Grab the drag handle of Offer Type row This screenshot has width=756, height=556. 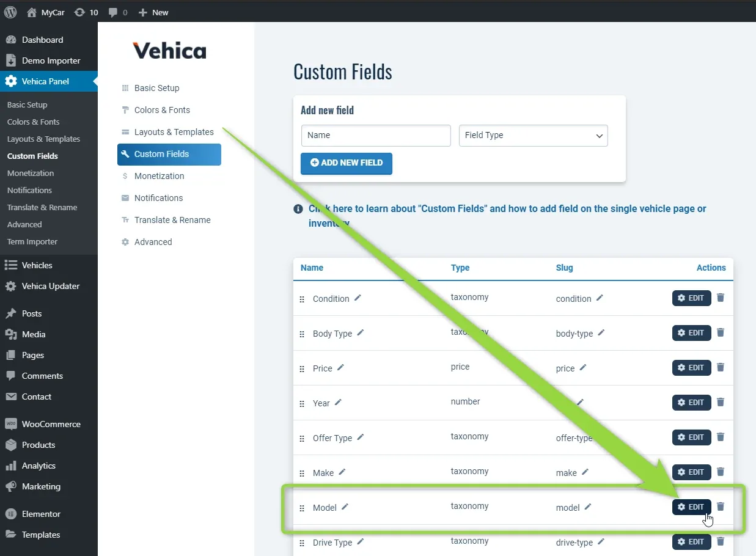(x=302, y=439)
